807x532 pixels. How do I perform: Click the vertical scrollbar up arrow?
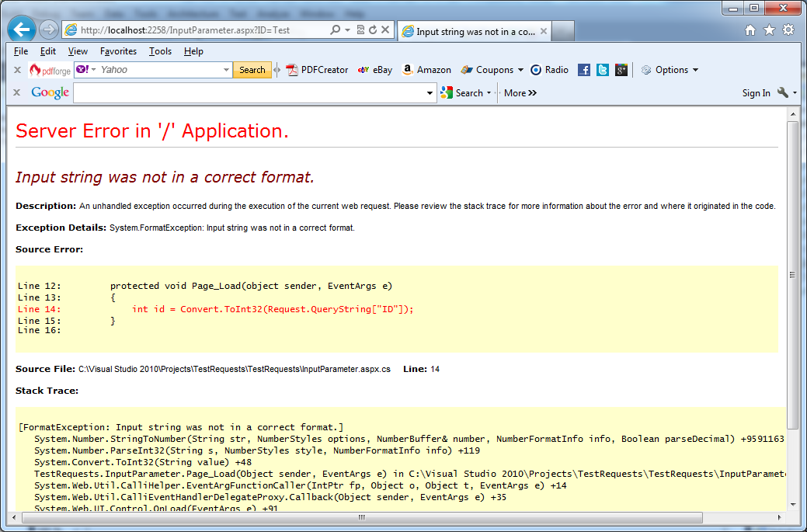coord(792,114)
